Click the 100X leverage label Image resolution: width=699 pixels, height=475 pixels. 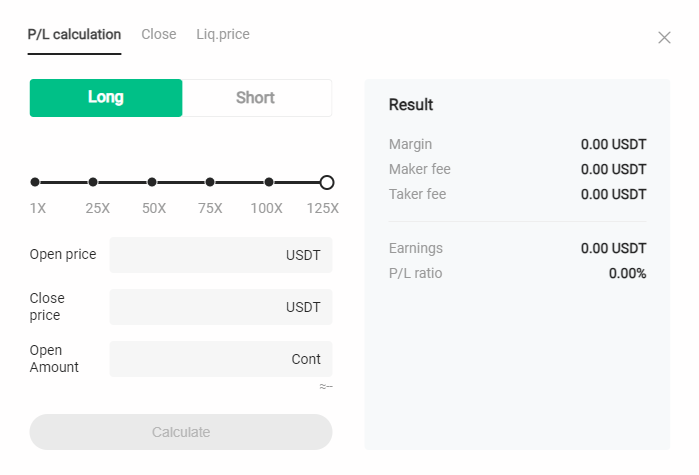click(267, 208)
